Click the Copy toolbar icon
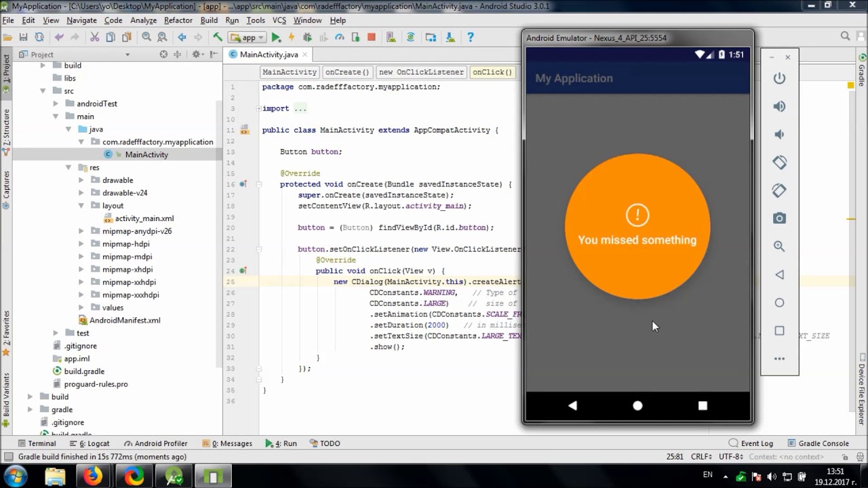The image size is (868, 488). pos(111,37)
